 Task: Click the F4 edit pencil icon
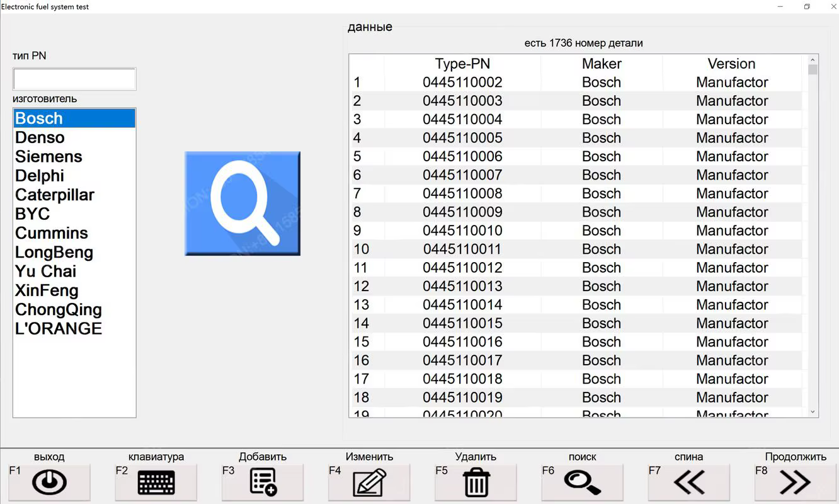369,483
